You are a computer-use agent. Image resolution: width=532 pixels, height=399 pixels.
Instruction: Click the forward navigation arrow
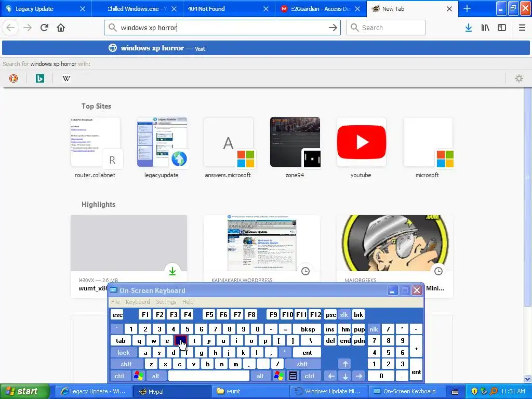coord(28,28)
